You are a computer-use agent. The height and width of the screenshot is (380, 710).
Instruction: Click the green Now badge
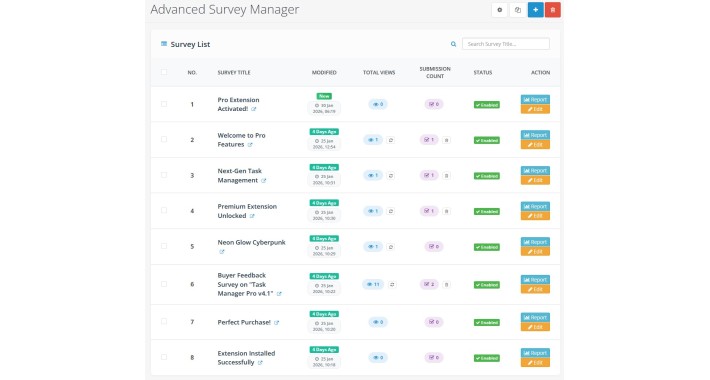[x=324, y=96]
